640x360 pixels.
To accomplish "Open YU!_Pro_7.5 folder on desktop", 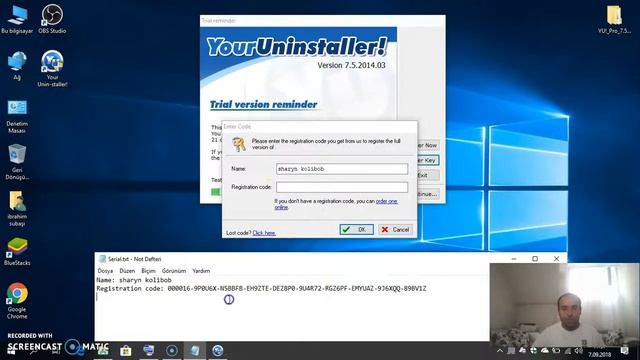I will [x=614, y=19].
